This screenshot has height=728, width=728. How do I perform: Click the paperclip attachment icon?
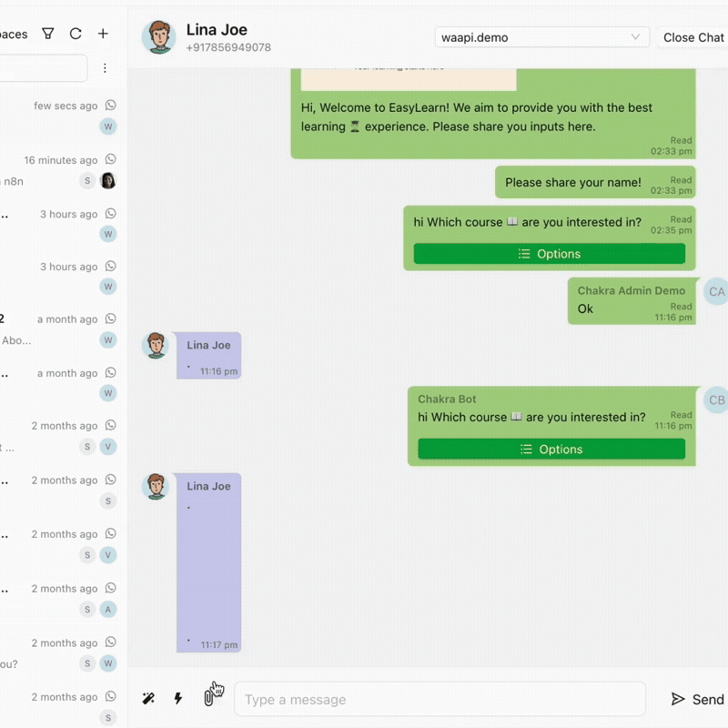point(208,699)
